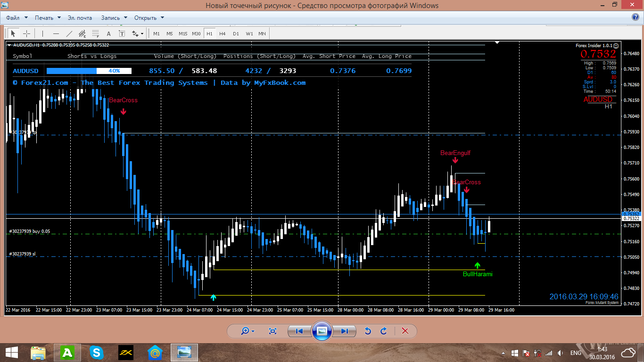
Task: Open the Запись menu
Action: (x=114, y=18)
